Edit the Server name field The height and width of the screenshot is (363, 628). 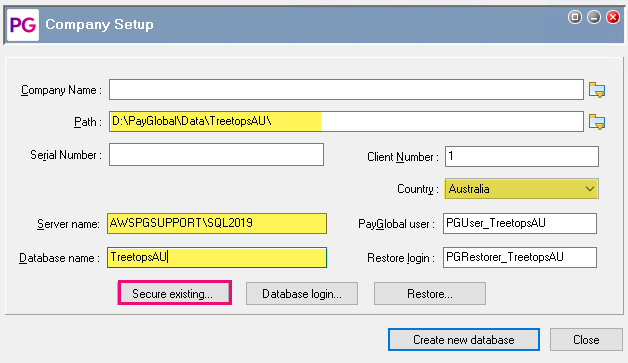pyautogui.click(x=217, y=223)
